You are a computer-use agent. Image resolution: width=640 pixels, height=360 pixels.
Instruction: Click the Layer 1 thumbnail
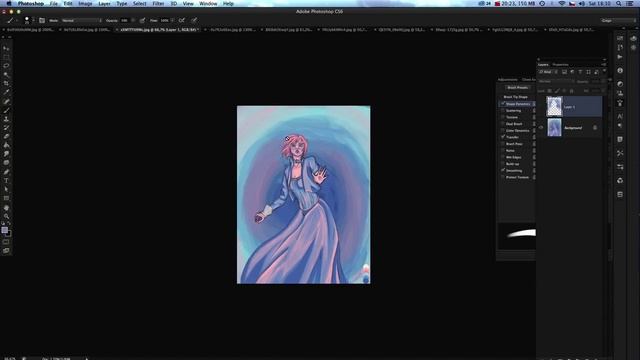(x=554, y=107)
